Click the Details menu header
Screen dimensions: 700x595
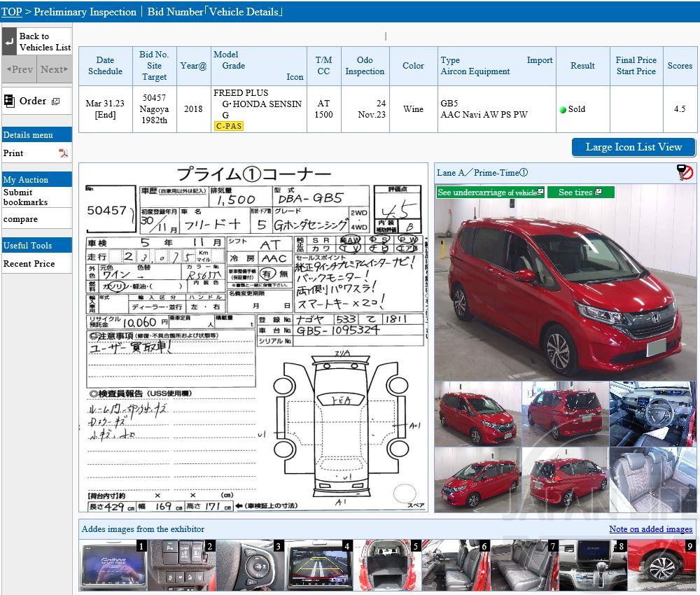(28, 133)
